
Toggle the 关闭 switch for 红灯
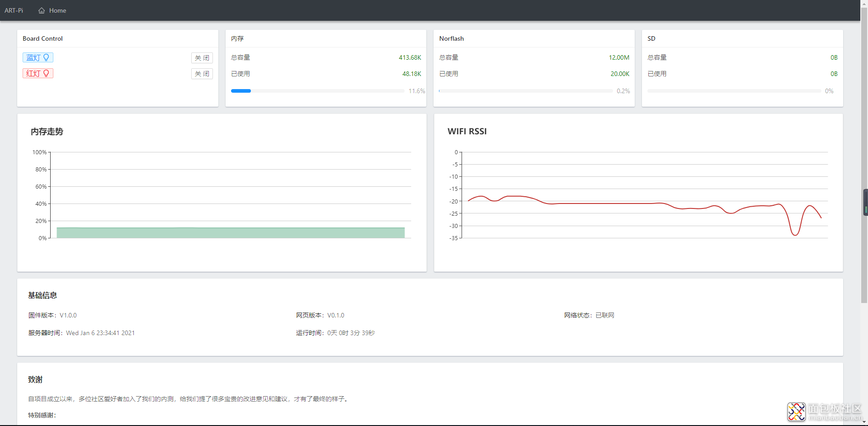202,74
